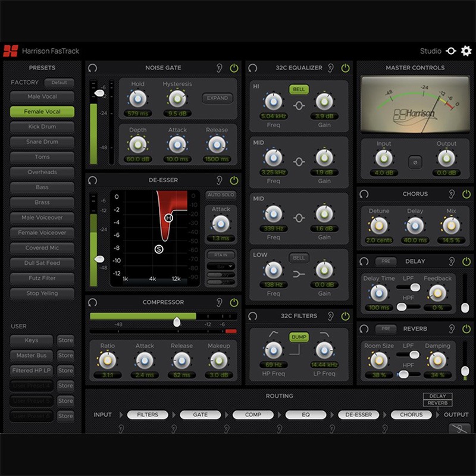This screenshot has height=476, width=476.
Task: Select the Stop Yelling factory preset
Action: pos(42,293)
